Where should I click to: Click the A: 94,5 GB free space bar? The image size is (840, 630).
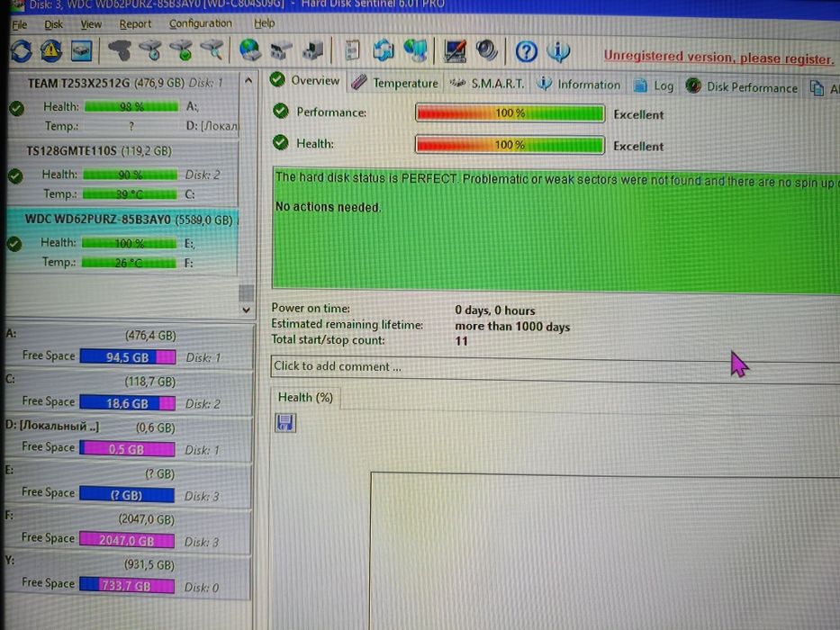pyautogui.click(x=128, y=356)
